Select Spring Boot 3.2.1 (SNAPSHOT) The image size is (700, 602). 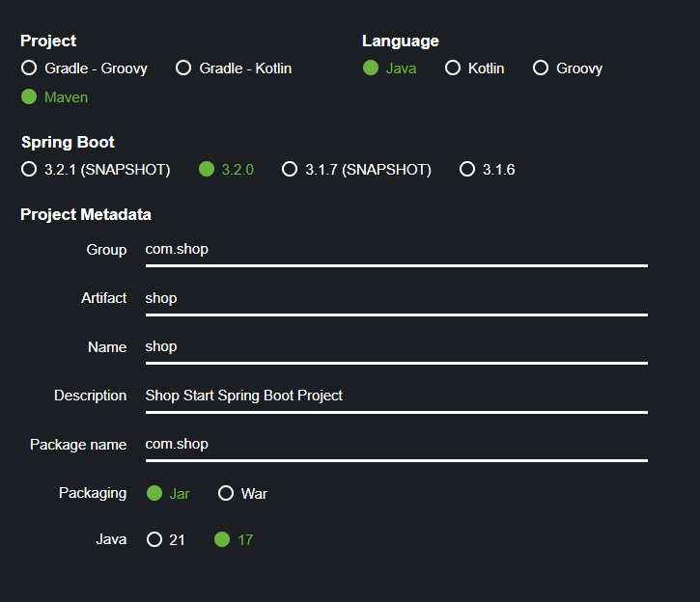pos(29,170)
